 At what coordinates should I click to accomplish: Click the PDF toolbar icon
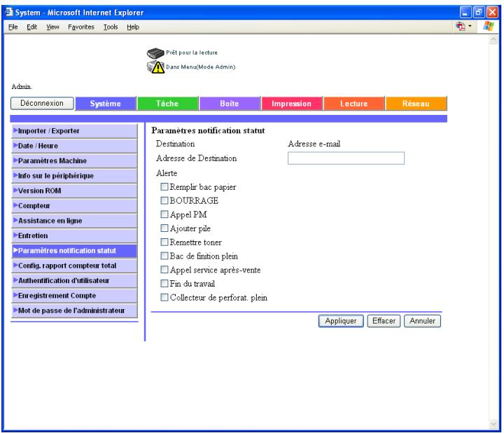pos(461,27)
